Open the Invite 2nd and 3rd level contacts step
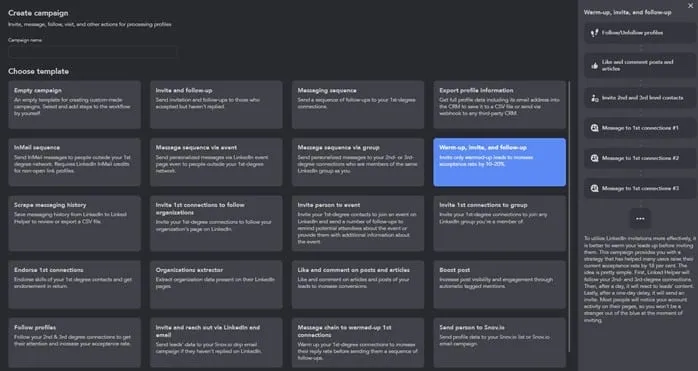 [x=640, y=98]
